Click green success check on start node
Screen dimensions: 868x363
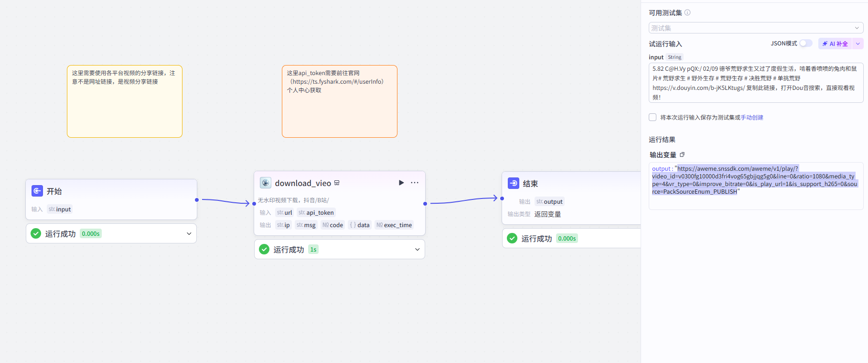coord(36,233)
